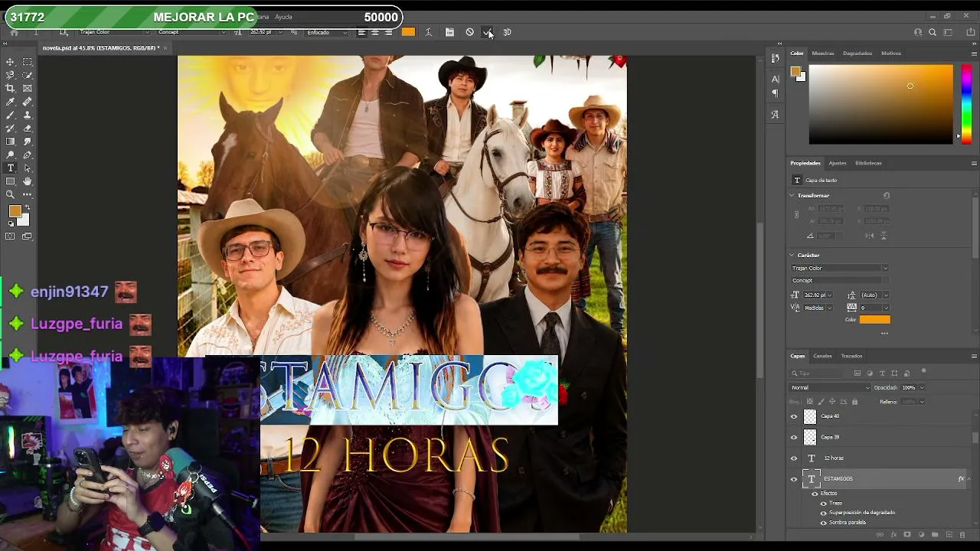
Task: Select the Horizontal Type tool
Action: click(x=10, y=168)
